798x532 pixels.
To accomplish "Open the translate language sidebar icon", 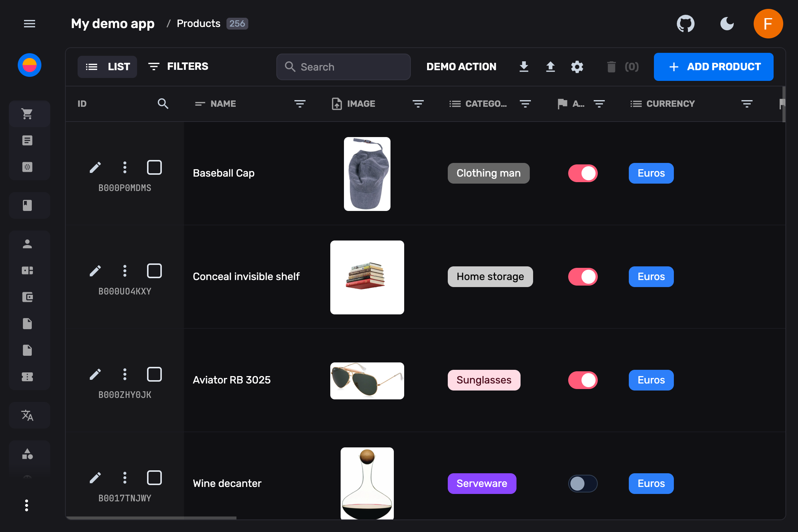I will [27, 415].
